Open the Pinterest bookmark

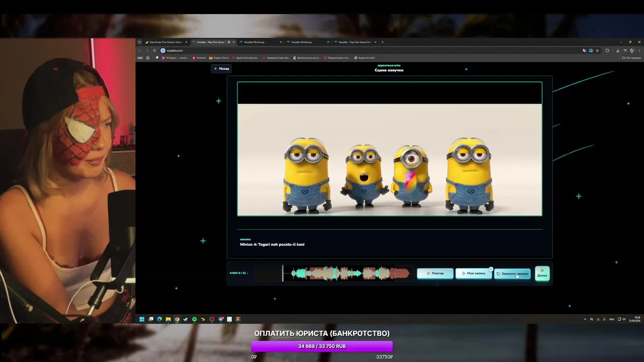tap(199, 58)
